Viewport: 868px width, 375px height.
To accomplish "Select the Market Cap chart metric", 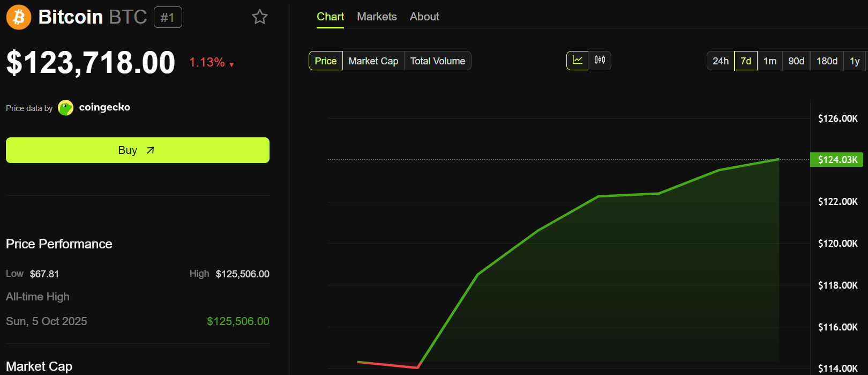I will tap(373, 61).
